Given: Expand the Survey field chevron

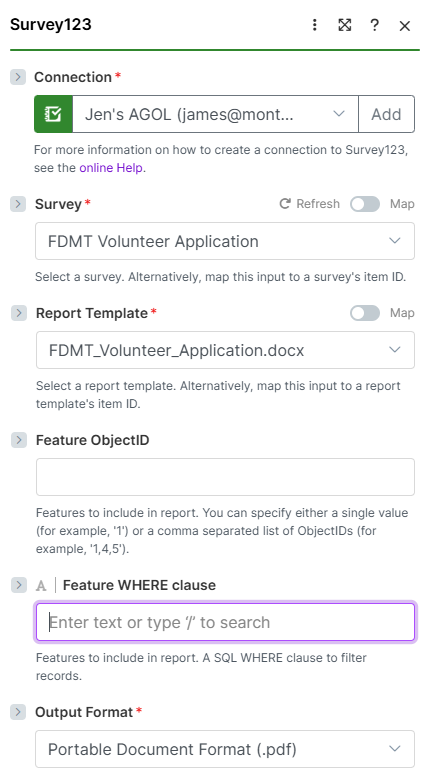Looking at the screenshot, I should 18,204.
